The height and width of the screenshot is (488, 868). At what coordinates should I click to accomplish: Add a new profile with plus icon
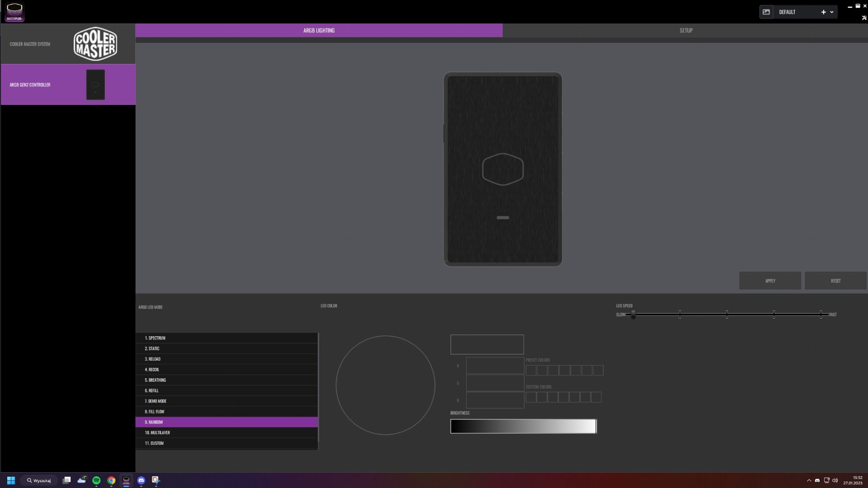823,12
